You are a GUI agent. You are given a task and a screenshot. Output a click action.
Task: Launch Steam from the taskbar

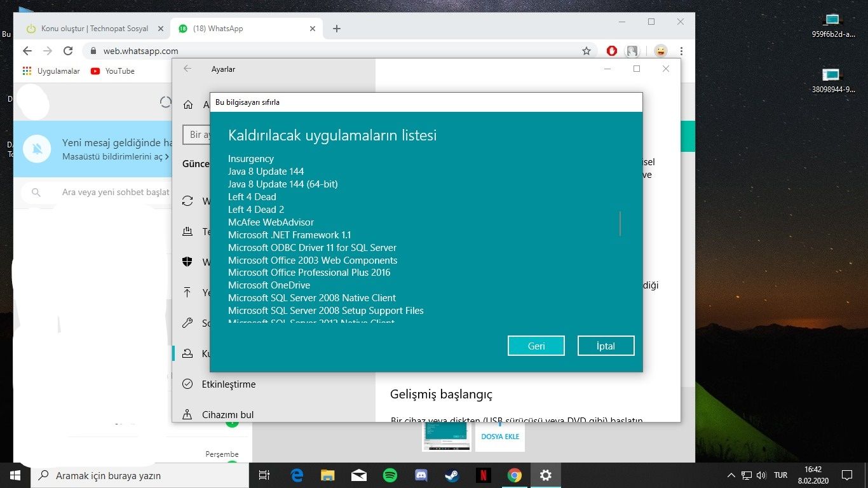(x=452, y=475)
